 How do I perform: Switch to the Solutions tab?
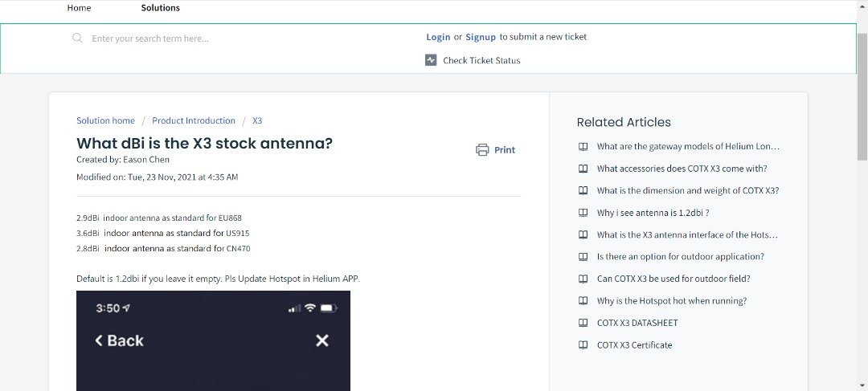(160, 8)
